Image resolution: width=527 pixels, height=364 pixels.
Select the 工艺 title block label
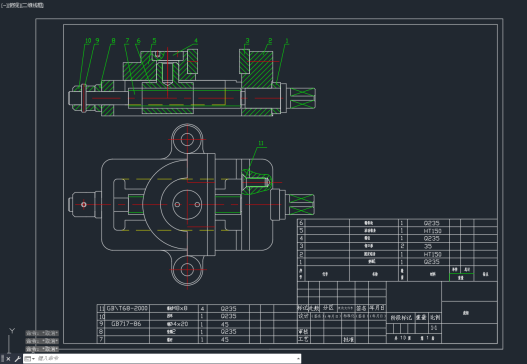(303, 339)
